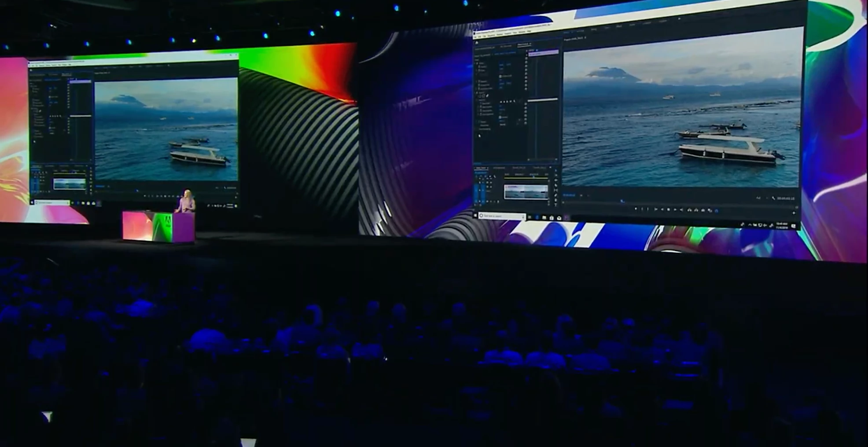Step forward one frame on right screen
Viewport: 868px width, 447px height.
tap(675, 209)
